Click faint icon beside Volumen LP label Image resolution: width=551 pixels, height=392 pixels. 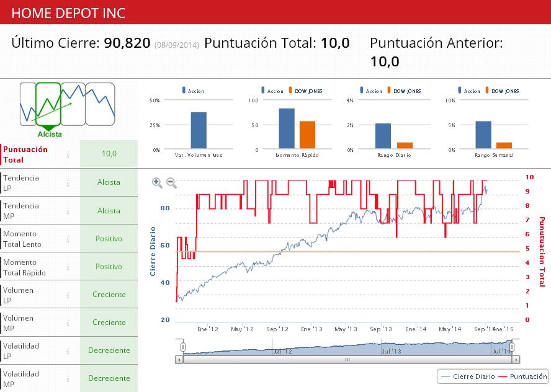click(68, 295)
